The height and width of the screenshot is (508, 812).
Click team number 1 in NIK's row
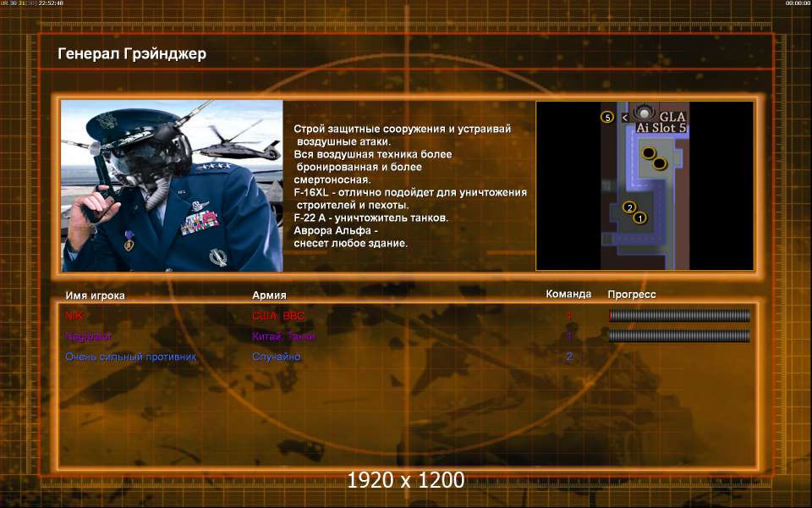tap(569, 316)
